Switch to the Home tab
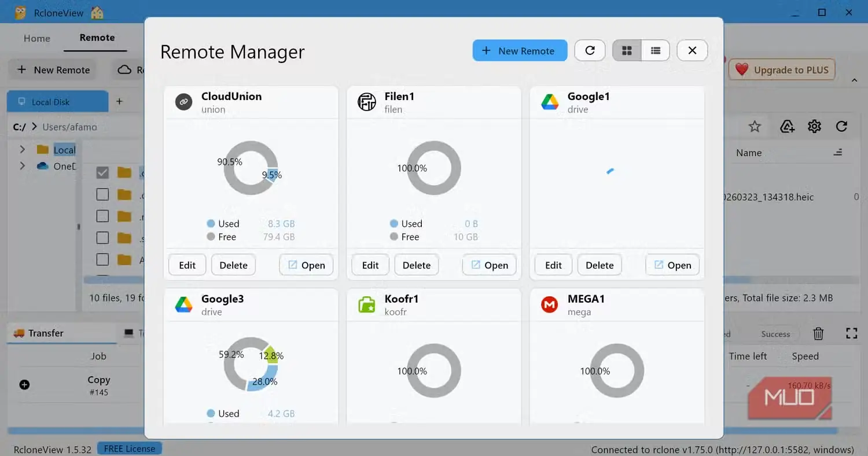This screenshot has width=868, height=456. tap(37, 38)
